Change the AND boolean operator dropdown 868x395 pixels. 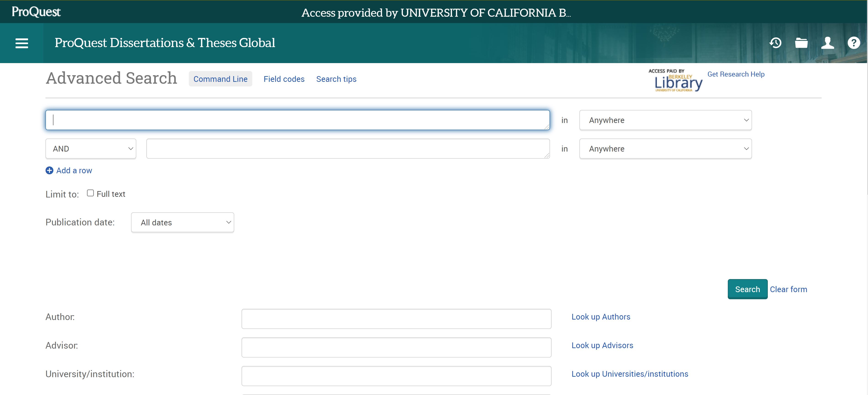(91, 148)
